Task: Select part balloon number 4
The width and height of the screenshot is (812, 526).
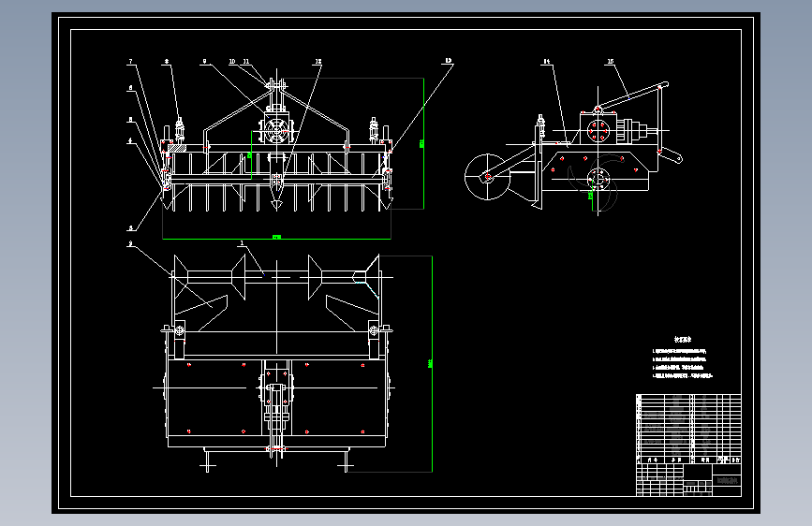Action: click(x=130, y=140)
